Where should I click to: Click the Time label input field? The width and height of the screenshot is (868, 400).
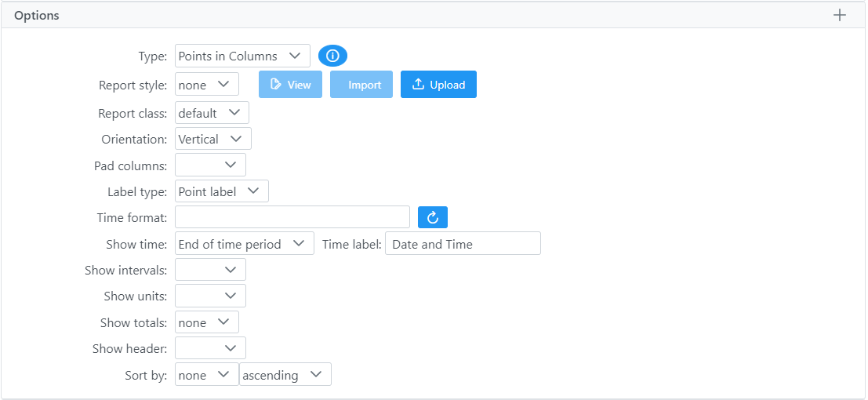pyautogui.click(x=463, y=244)
